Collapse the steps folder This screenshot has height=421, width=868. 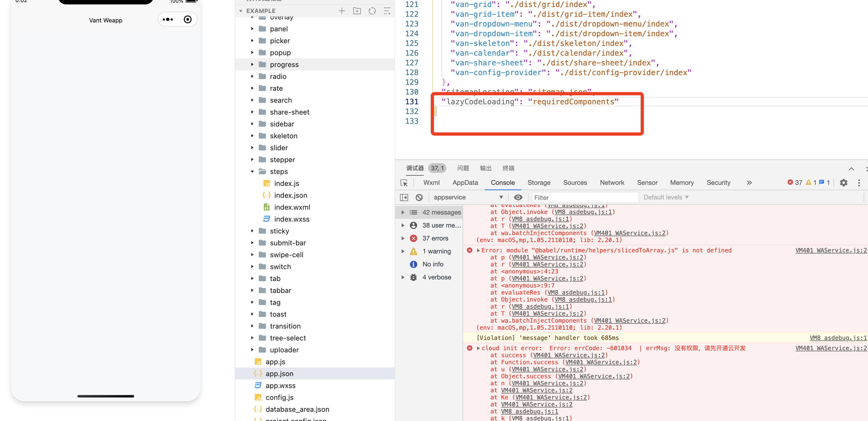tap(252, 171)
